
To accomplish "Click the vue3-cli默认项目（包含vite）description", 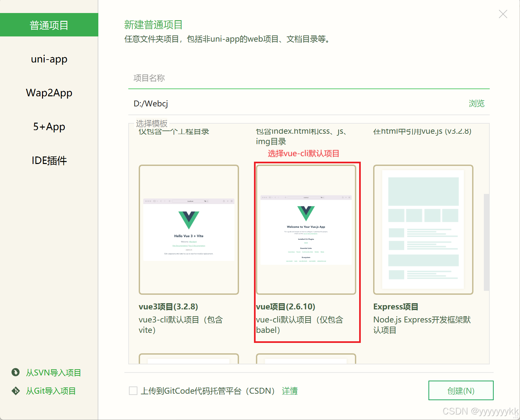I will click(181, 325).
